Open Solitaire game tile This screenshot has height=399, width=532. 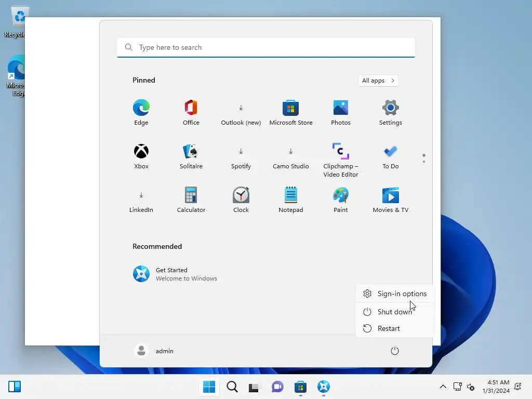pyautogui.click(x=191, y=156)
